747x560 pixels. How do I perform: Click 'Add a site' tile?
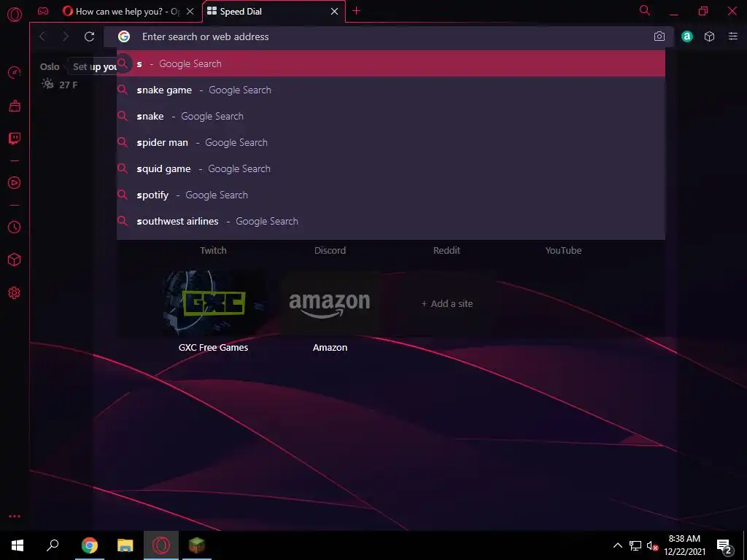tap(447, 303)
